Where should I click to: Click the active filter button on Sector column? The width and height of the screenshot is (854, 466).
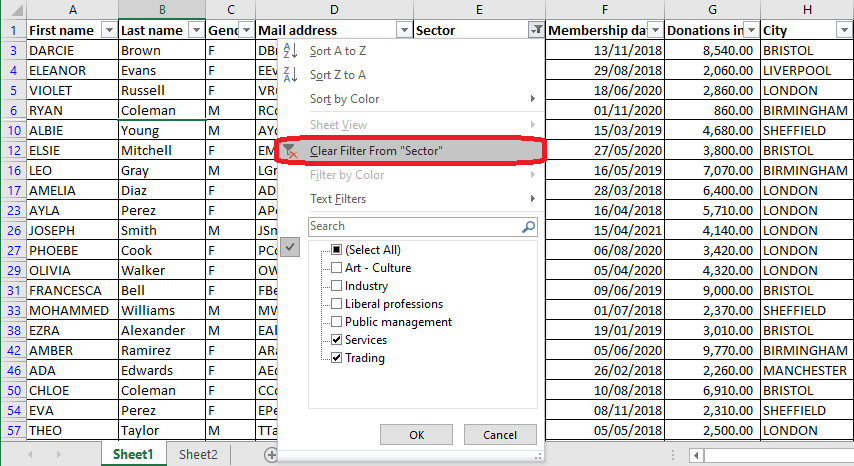point(537,30)
